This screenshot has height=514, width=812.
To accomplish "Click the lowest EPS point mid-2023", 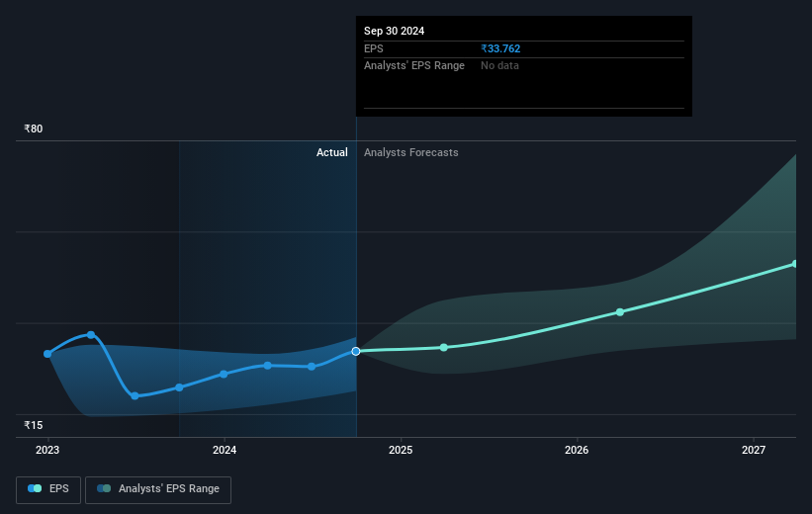I will pos(135,396).
